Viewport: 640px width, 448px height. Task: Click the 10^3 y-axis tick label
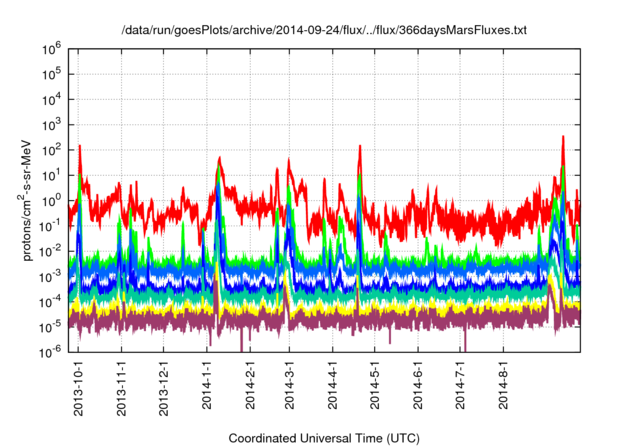[x=51, y=125]
